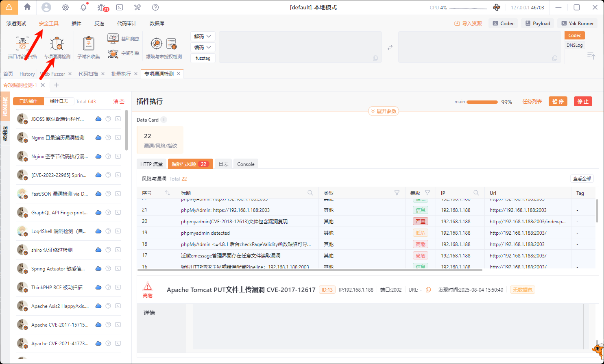
Task: Switch to the 数据库 menu
Action: click(157, 23)
